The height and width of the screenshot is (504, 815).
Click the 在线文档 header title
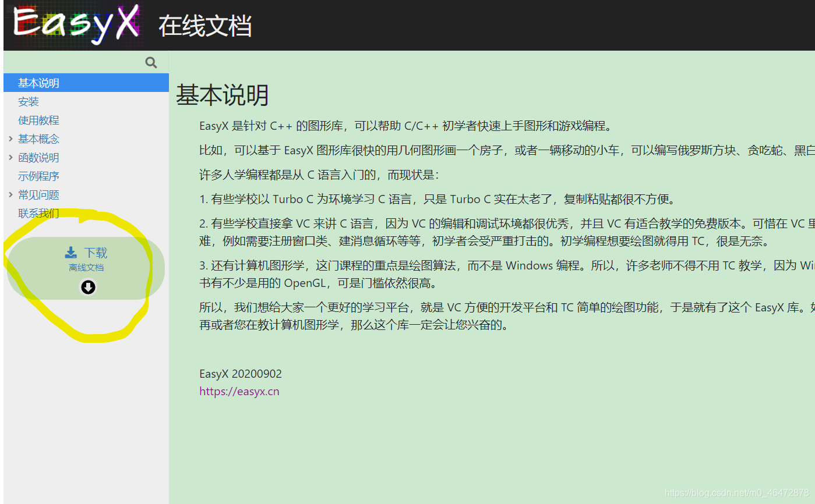coord(205,26)
